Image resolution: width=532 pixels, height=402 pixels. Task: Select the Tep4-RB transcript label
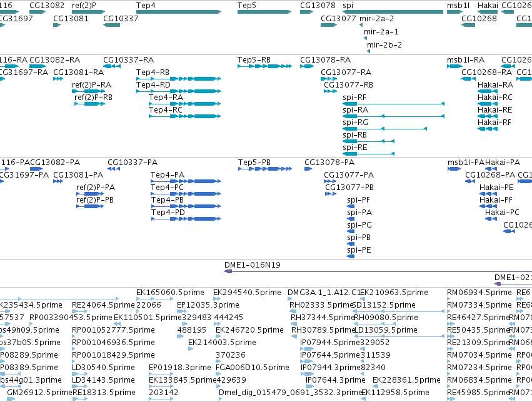pos(153,73)
